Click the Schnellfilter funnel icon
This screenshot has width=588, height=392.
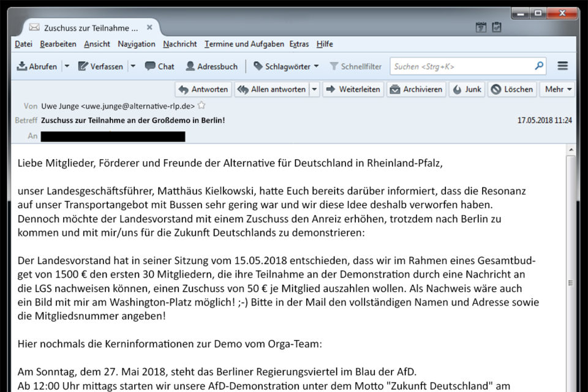pyautogui.click(x=334, y=66)
